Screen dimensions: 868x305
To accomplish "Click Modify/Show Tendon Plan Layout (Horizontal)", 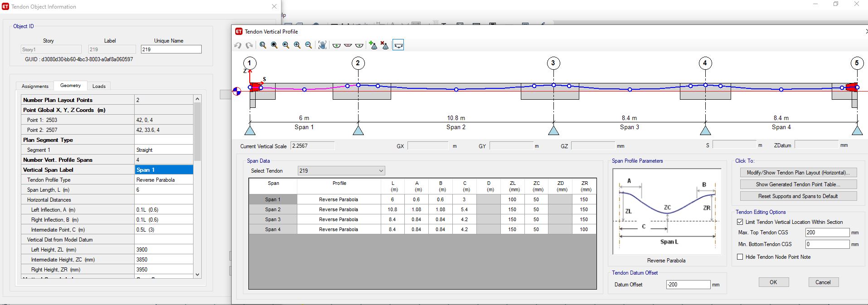I will pyautogui.click(x=798, y=173).
